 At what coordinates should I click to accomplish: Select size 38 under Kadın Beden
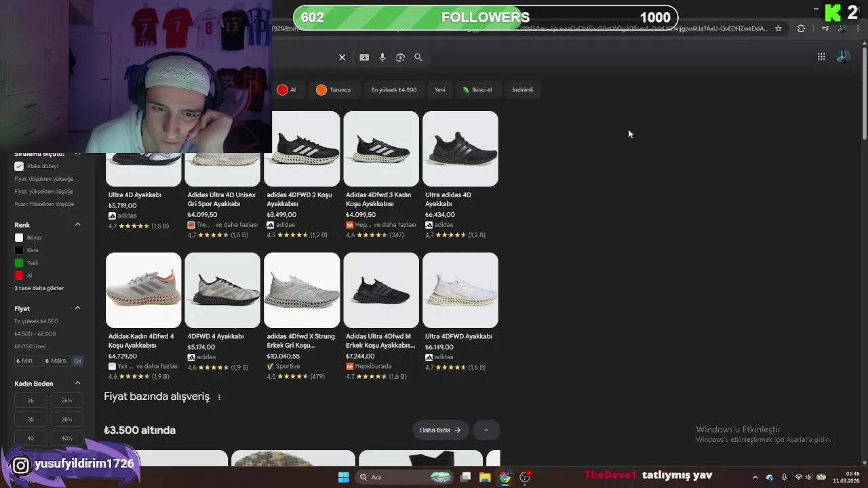click(x=31, y=420)
